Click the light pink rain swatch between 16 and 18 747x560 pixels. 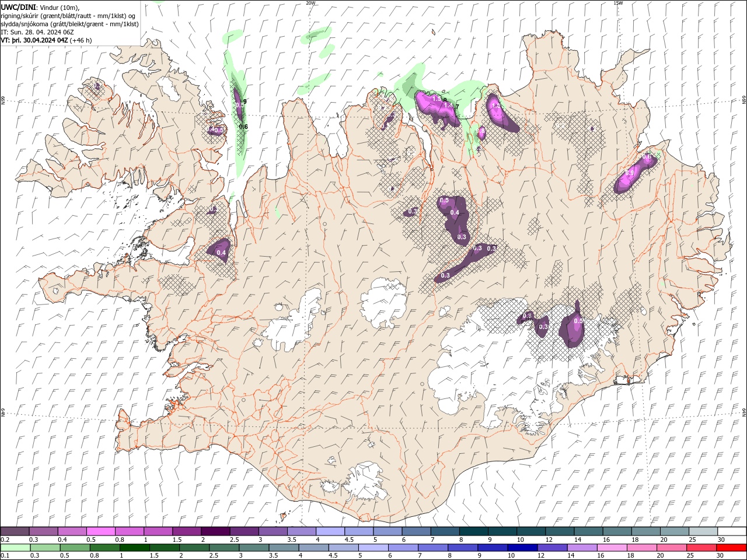click(x=611, y=548)
